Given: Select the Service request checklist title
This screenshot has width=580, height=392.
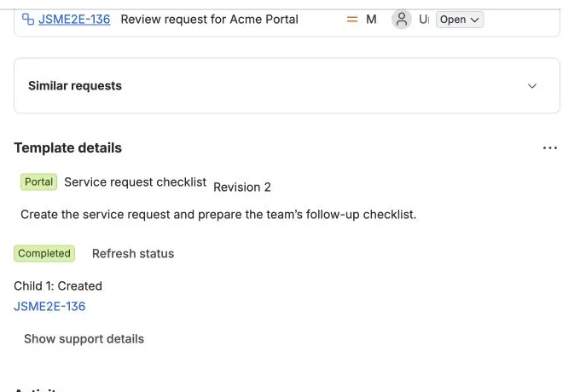Looking at the screenshot, I should pyautogui.click(x=135, y=182).
